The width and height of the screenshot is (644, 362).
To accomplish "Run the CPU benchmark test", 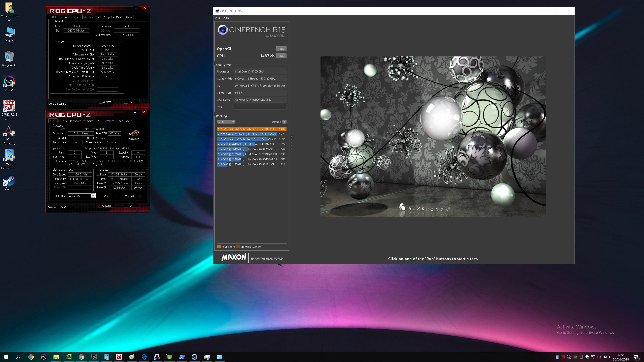I will click(x=281, y=56).
